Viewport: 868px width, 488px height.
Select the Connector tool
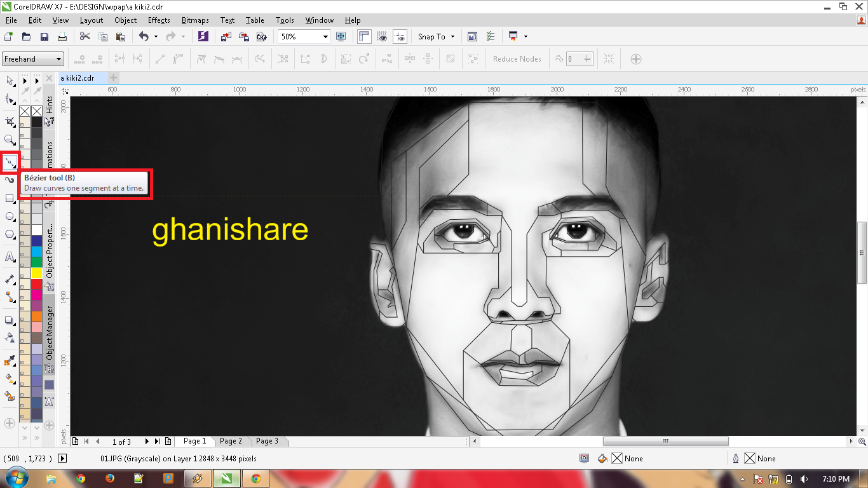coord(10,297)
